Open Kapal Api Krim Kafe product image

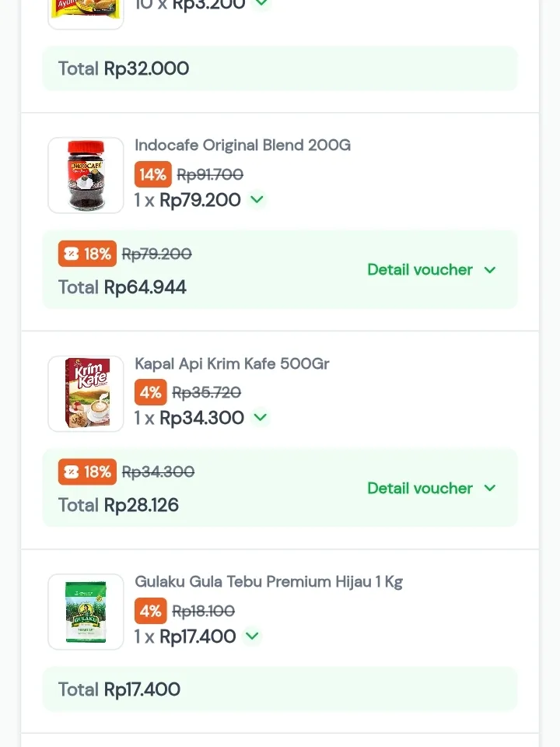click(x=86, y=394)
